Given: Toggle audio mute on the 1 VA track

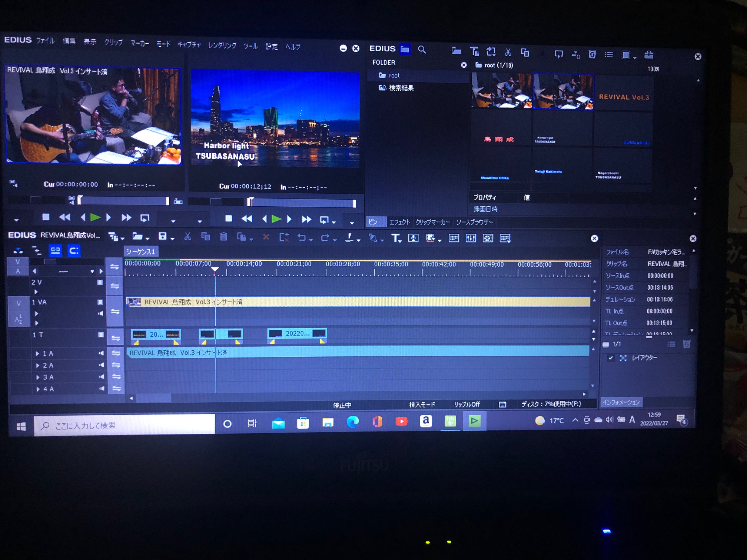Looking at the screenshot, I should (100, 313).
